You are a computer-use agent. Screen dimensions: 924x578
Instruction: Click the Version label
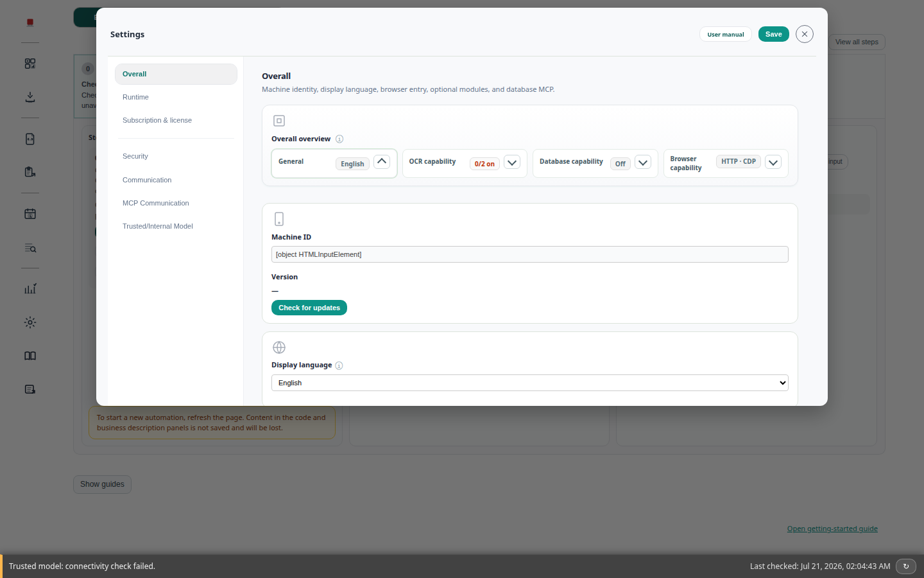coord(284,277)
